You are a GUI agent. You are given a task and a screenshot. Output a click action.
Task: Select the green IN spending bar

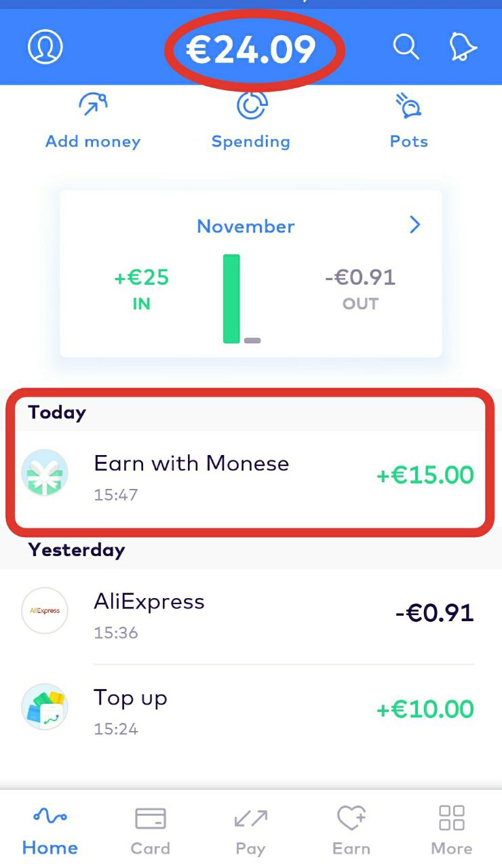(x=232, y=299)
